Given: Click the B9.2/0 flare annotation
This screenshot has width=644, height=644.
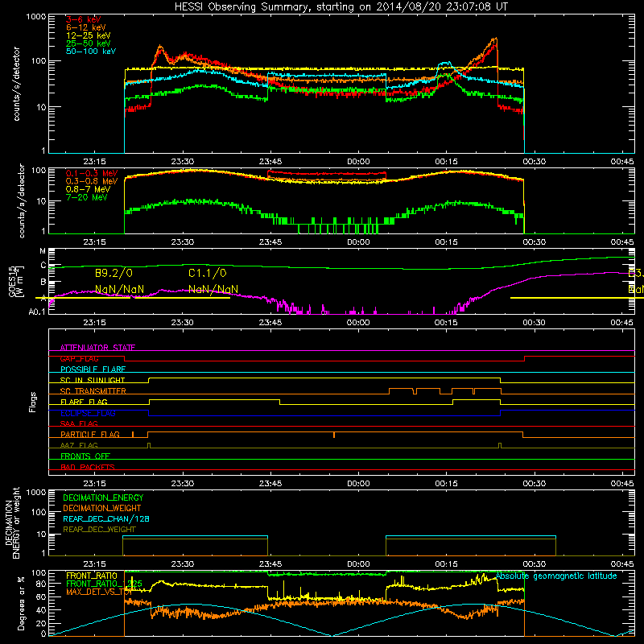Looking at the screenshot, I should [114, 273].
